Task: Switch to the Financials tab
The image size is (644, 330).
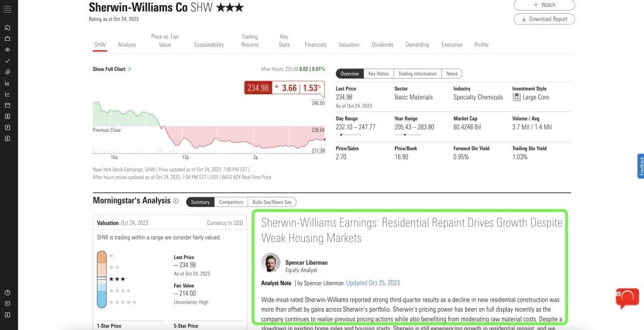Action: (x=316, y=45)
